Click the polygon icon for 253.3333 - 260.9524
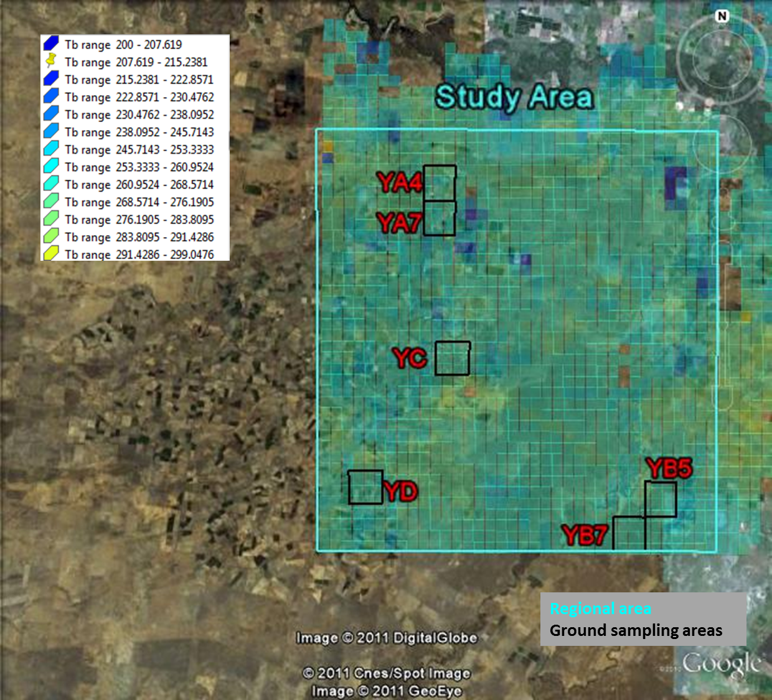Screen dimensions: 772x700 (51, 167)
